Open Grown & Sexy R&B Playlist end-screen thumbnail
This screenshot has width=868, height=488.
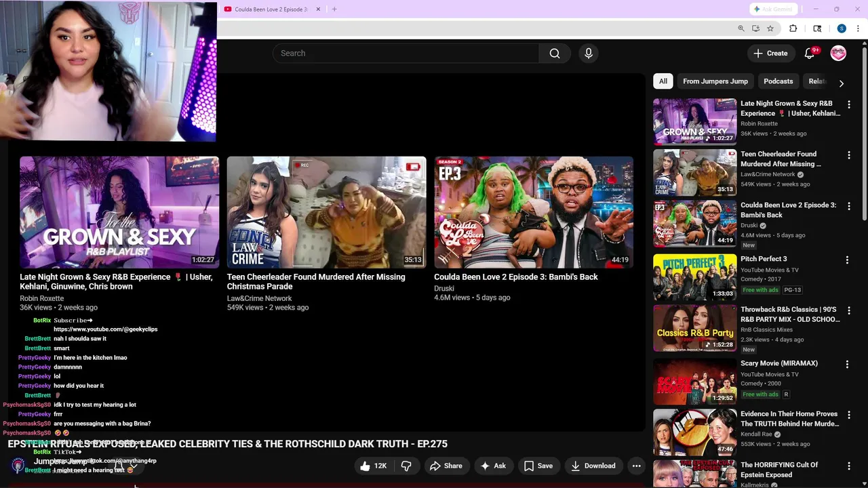pos(119,212)
